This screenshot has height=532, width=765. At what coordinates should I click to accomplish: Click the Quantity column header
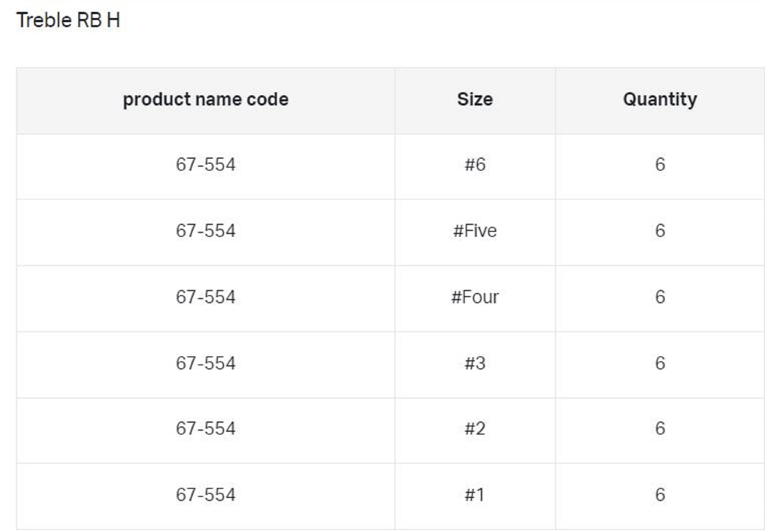[x=660, y=99]
